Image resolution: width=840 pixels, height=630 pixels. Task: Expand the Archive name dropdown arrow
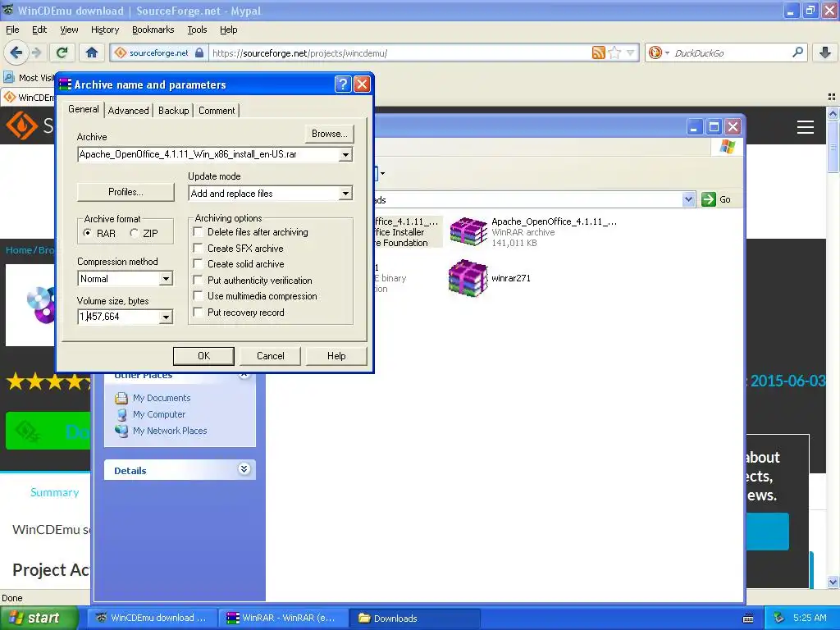coord(345,155)
